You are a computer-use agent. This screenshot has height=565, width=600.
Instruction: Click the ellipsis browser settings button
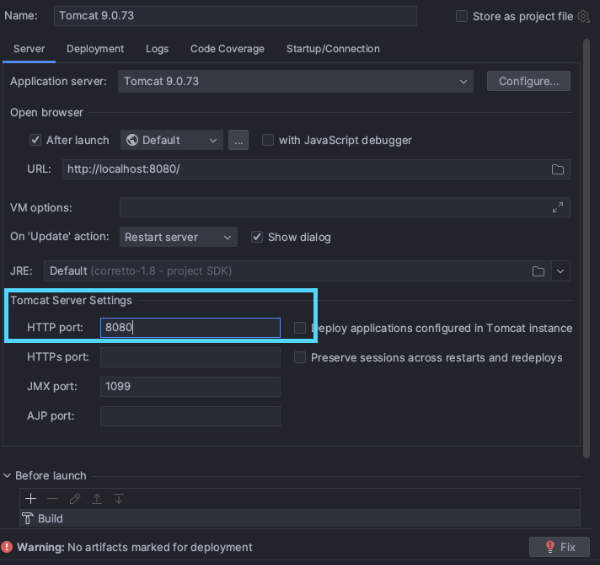238,140
